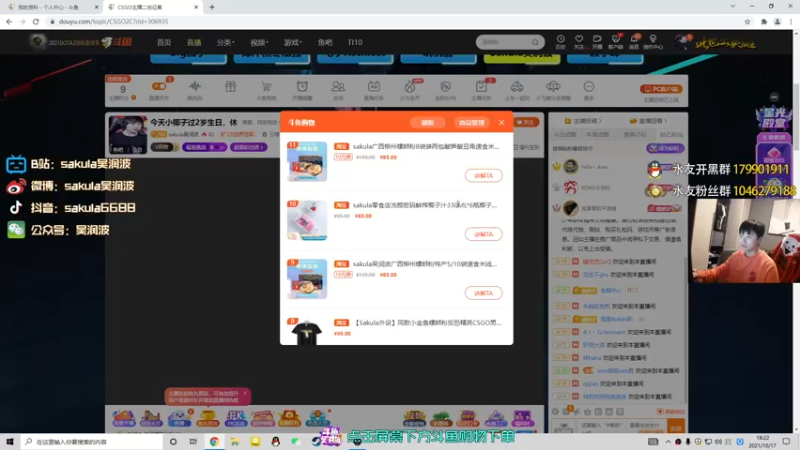
Task: Go to 直播 in Douyu navigation
Action: [194, 42]
